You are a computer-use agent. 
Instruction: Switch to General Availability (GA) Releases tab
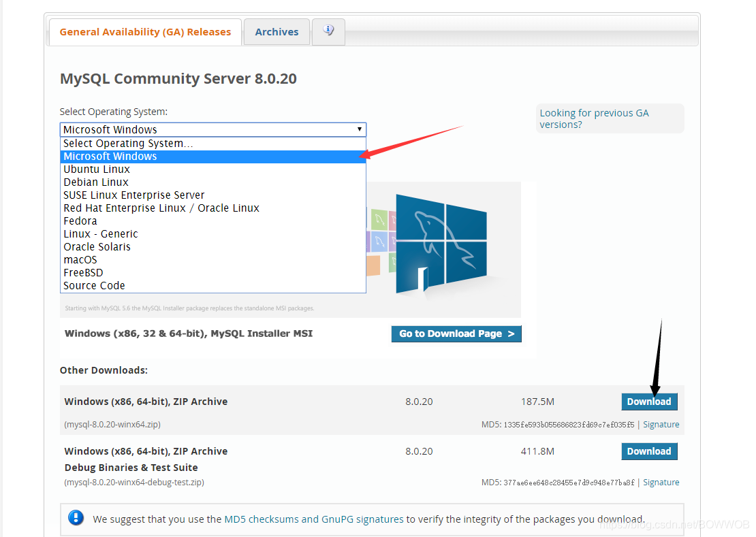145,32
